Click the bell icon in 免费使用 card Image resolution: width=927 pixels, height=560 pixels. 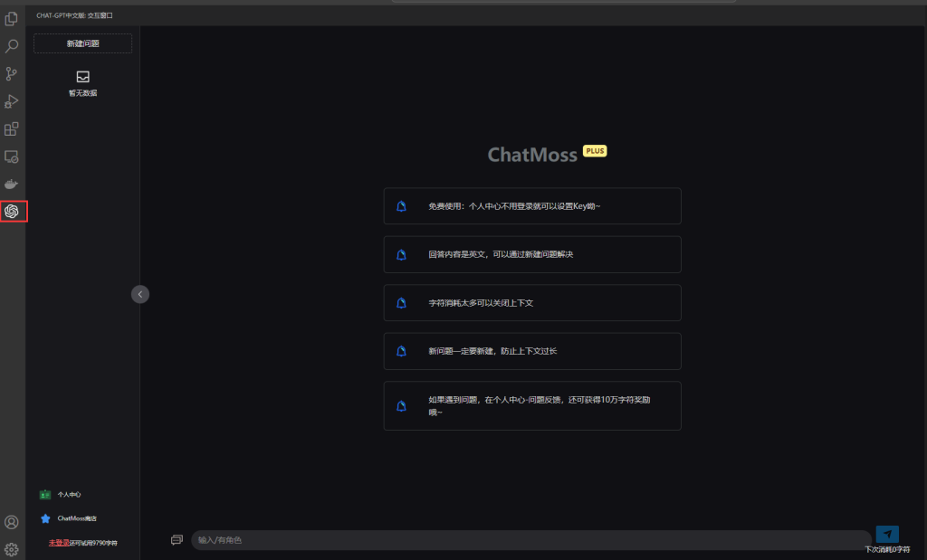[x=401, y=206]
